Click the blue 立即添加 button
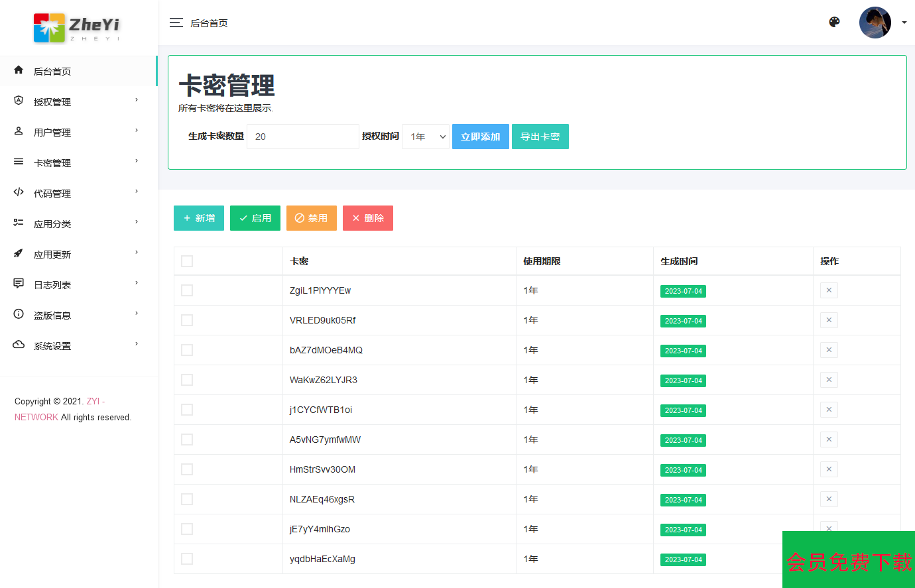Viewport: 915px width, 588px height. click(x=480, y=137)
